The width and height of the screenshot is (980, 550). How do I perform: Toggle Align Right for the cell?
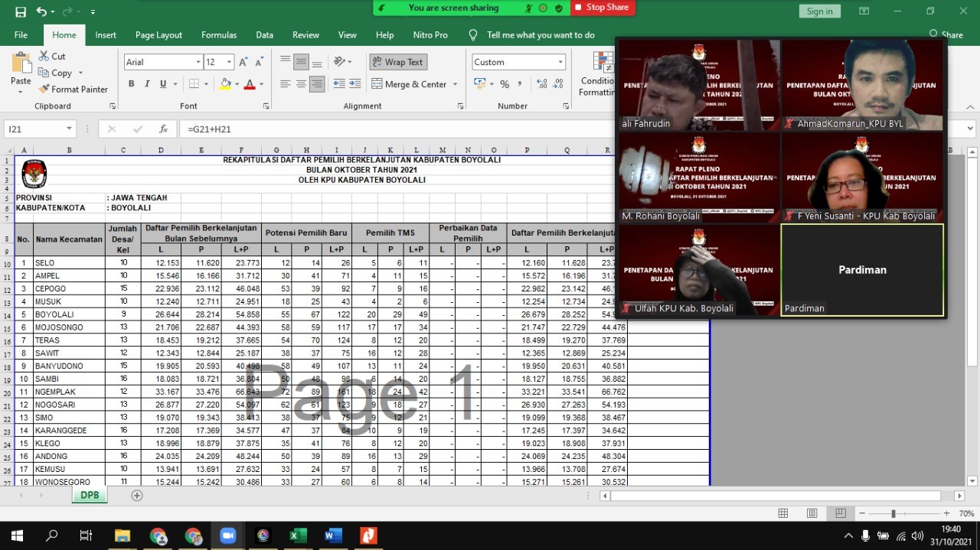[317, 84]
